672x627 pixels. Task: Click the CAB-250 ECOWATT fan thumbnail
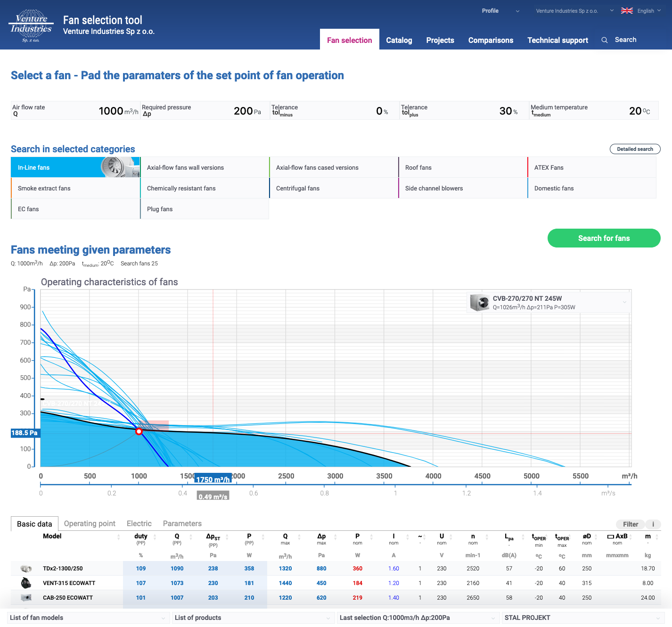click(x=26, y=598)
